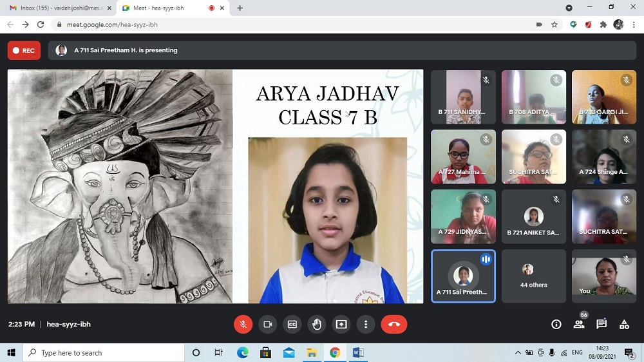Show the participants list with 56 badge
This screenshot has height=362, width=644.
pyautogui.click(x=579, y=324)
